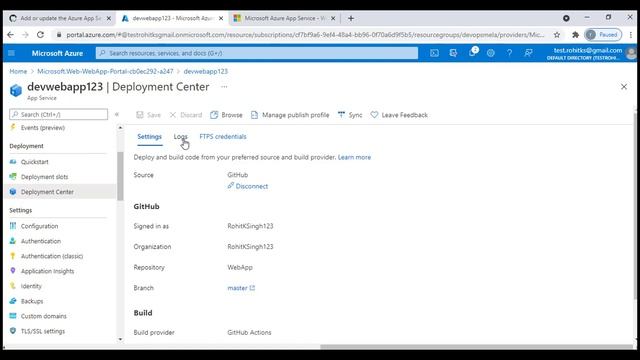Go back in Chrome history
This screenshot has width=640, height=360.
[11, 35]
